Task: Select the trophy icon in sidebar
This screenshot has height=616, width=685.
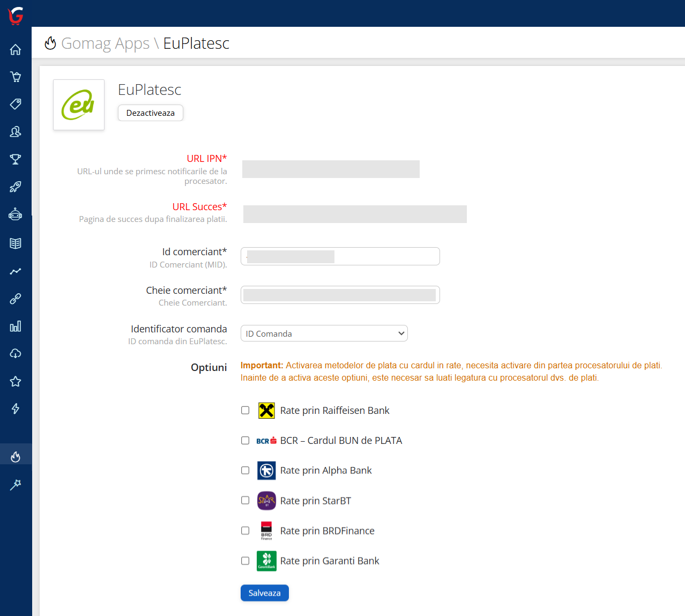Action: tap(16, 159)
